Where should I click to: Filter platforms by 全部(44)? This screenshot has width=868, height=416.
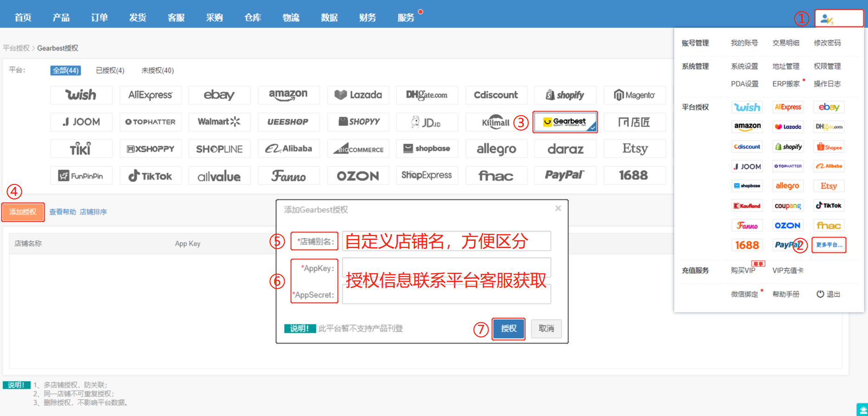tap(65, 70)
